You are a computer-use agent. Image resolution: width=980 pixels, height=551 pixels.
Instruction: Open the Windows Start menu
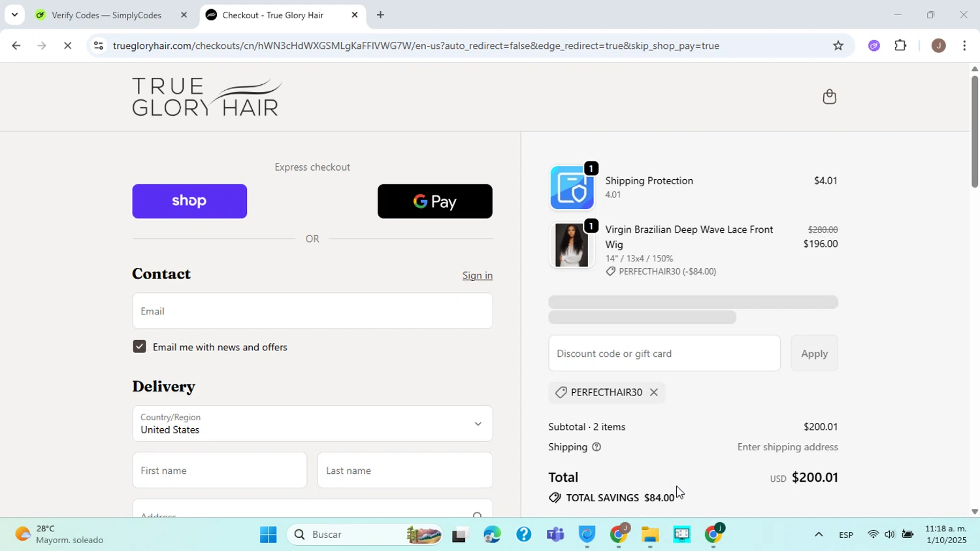[x=268, y=535]
